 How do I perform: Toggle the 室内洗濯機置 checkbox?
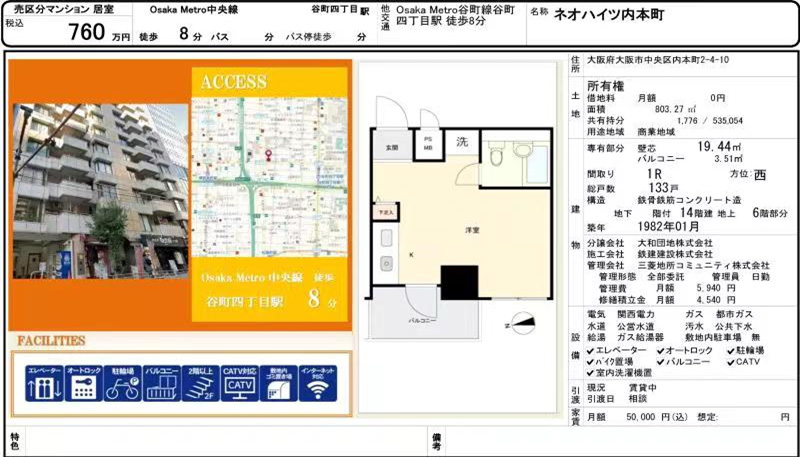tap(590, 373)
